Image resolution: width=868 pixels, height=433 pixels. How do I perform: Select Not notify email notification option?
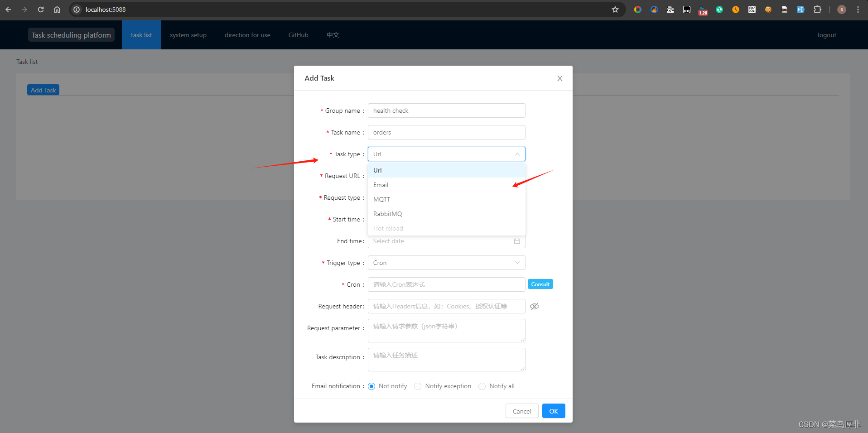(371, 386)
